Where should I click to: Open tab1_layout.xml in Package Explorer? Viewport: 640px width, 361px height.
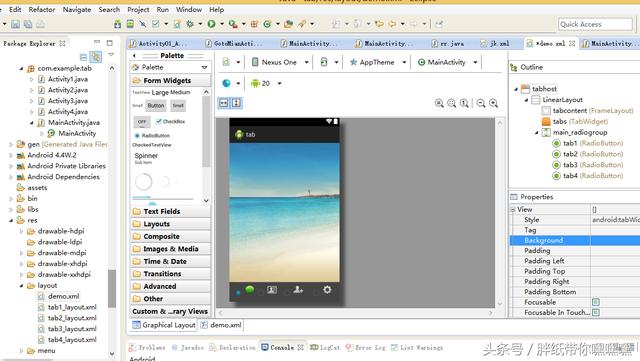pyautogui.click(x=72, y=307)
